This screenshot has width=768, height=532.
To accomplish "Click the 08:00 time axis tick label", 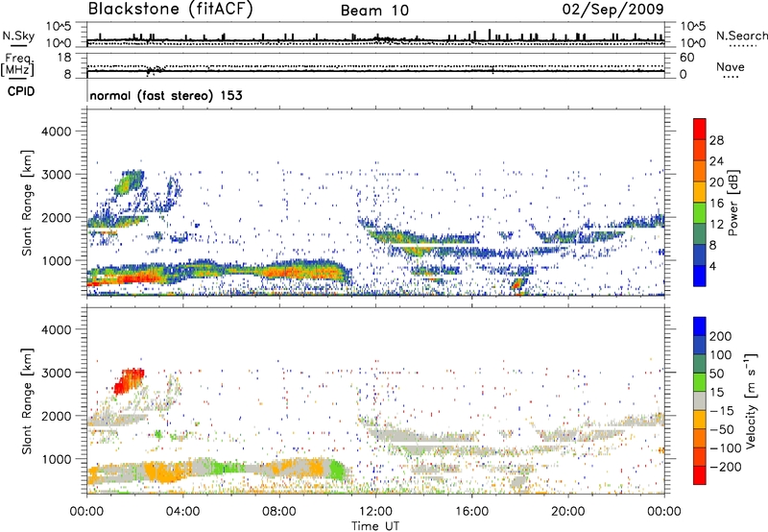I will pyautogui.click(x=279, y=512).
